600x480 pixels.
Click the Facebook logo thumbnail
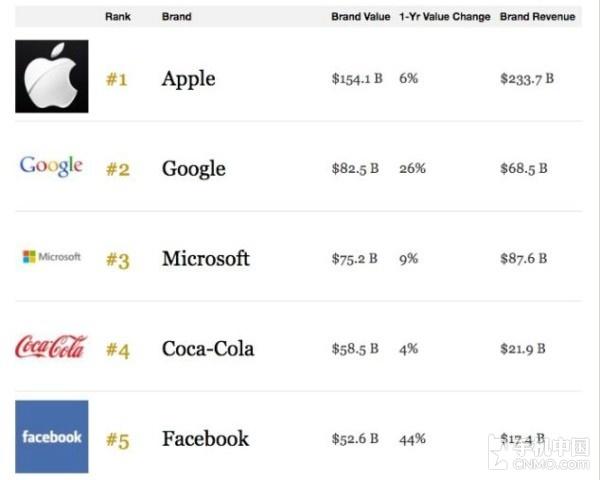pyautogui.click(x=52, y=437)
